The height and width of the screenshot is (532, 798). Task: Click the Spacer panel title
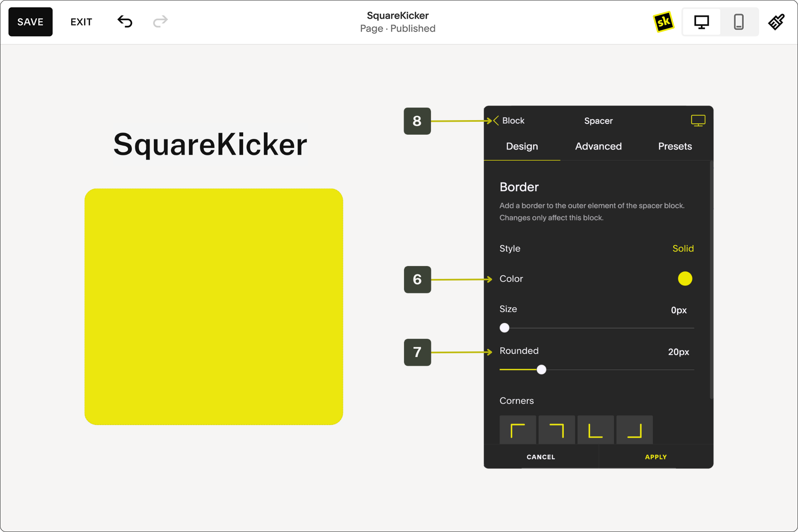click(x=598, y=121)
